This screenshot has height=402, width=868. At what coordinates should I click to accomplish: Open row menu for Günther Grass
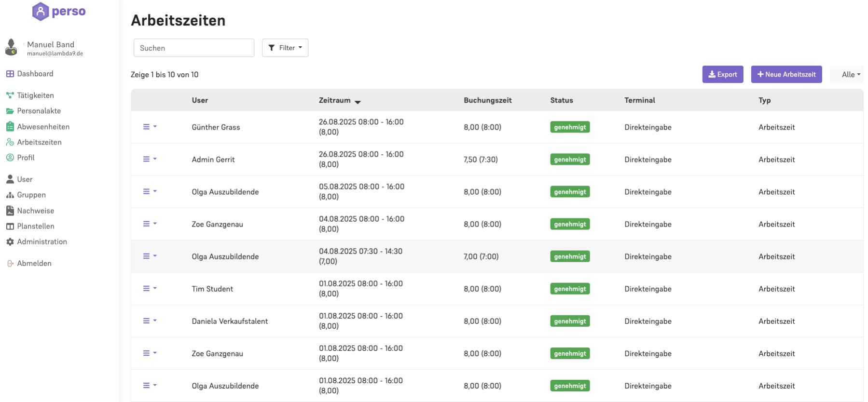pos(150,127)
